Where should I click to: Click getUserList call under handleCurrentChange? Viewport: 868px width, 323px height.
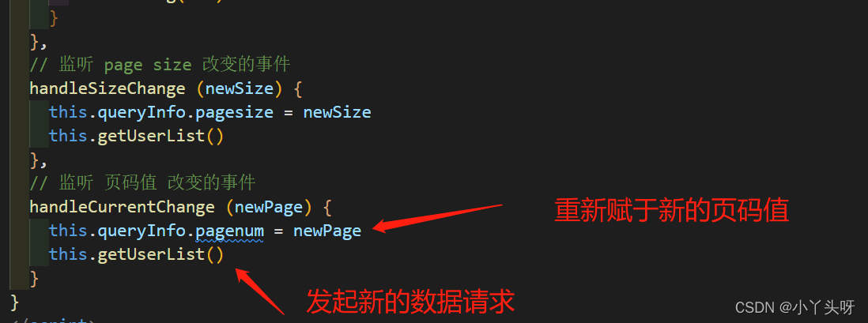tap(151, 255)
